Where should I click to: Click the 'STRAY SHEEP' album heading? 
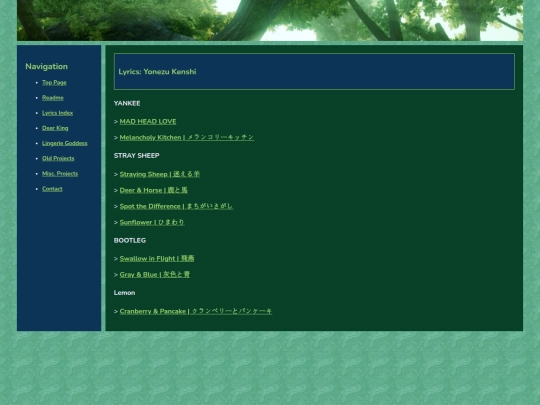137,156
